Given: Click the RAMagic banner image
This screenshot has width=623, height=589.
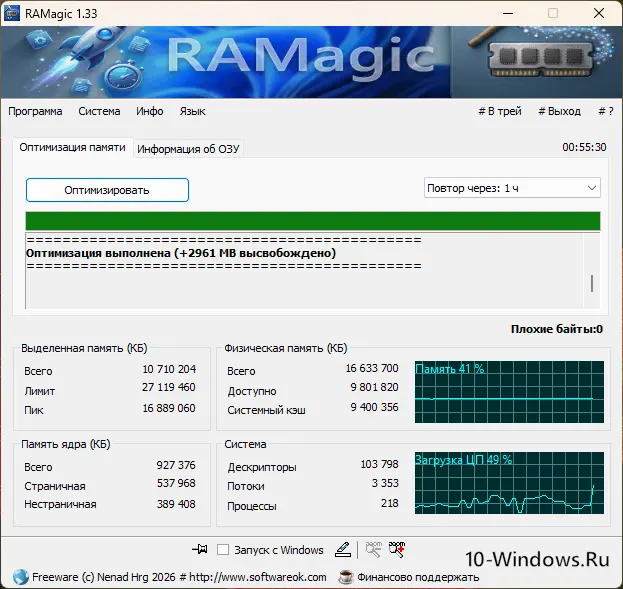Looking at the screenshot, I should pyautogui.click(x=312, y=62).
